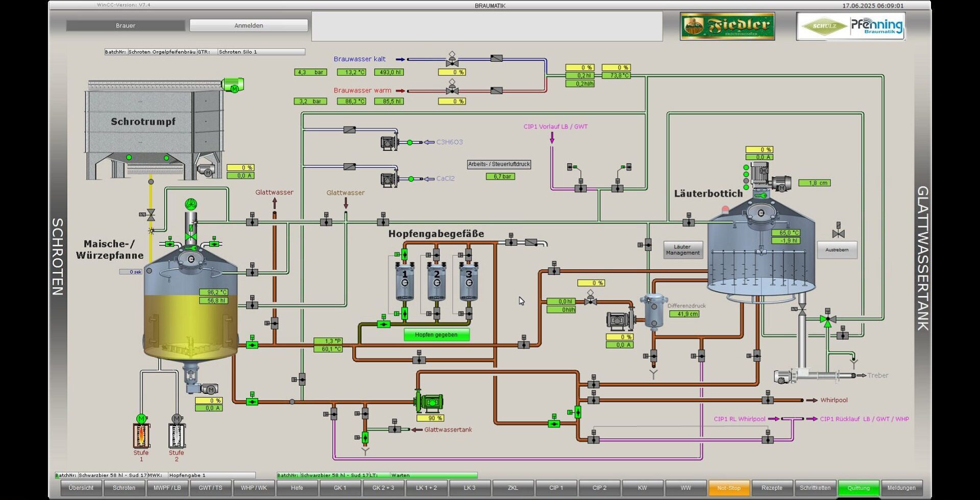The width and height of the screenshot is (980, 500).
Task: Select hop dosing vessel number 1
Action: click(405, 282)
